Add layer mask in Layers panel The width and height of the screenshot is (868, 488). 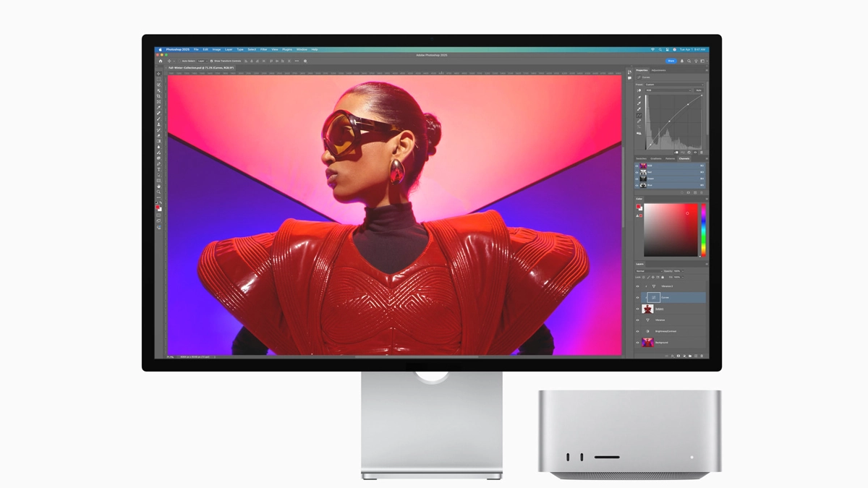tap(678, 356)
